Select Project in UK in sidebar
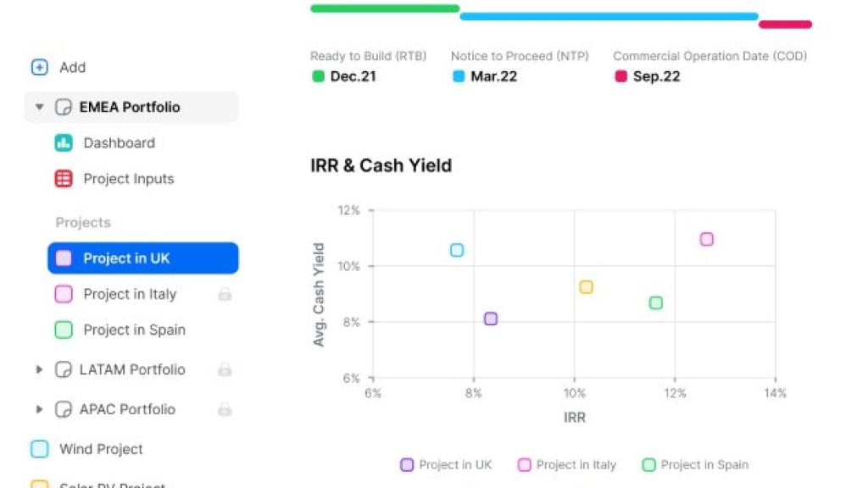Viewport: 868px width, 488px height. (x=142, y=258)
